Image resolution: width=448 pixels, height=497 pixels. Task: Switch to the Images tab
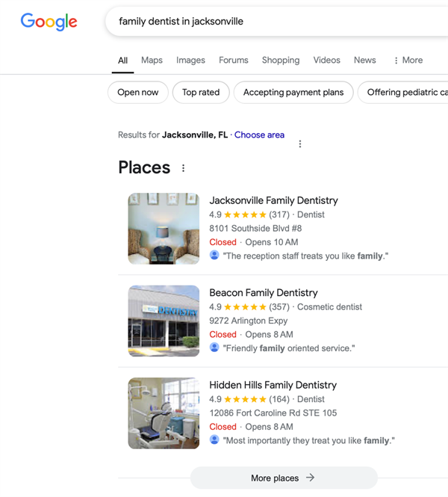tap(190, 61)
